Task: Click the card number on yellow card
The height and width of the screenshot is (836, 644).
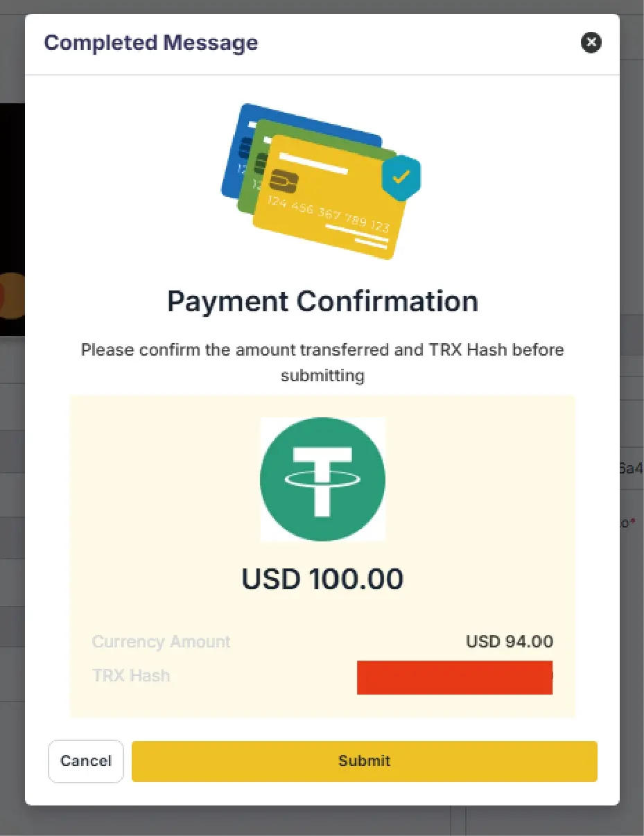Action: [x=327, y=214]
